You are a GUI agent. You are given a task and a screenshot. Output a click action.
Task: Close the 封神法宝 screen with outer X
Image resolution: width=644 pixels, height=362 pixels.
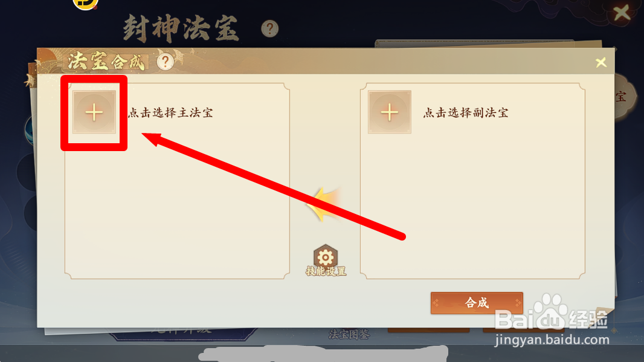click(622, 13)
